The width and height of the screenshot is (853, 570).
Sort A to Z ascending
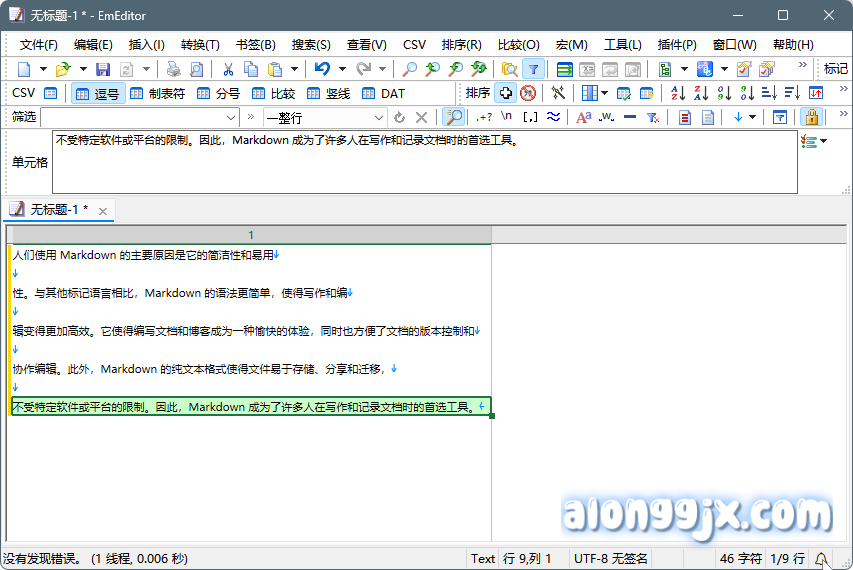[678, 93]
